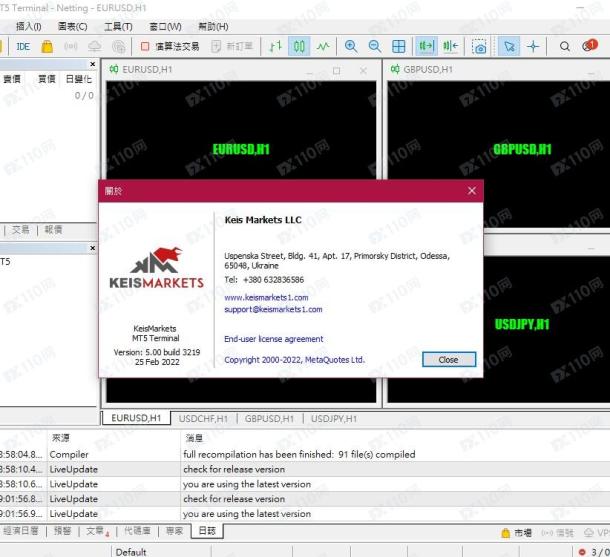Open the Economic Calendar toolbox tab

20,531
